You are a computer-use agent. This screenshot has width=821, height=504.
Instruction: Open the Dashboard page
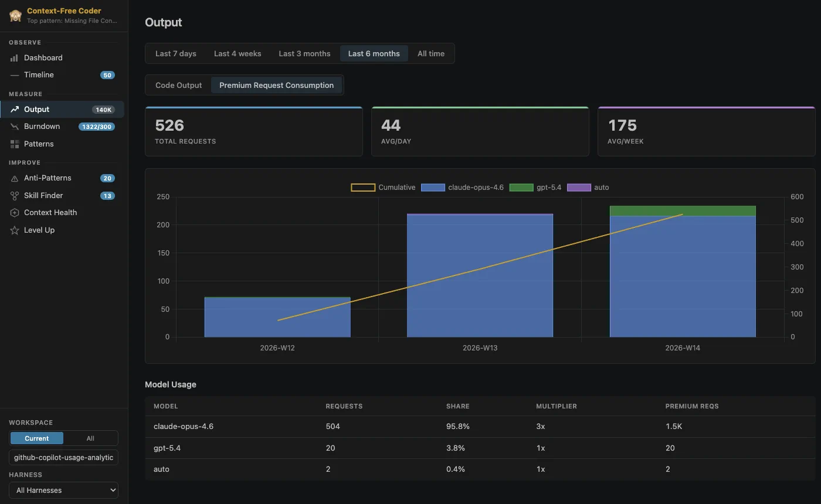(62, 58)
